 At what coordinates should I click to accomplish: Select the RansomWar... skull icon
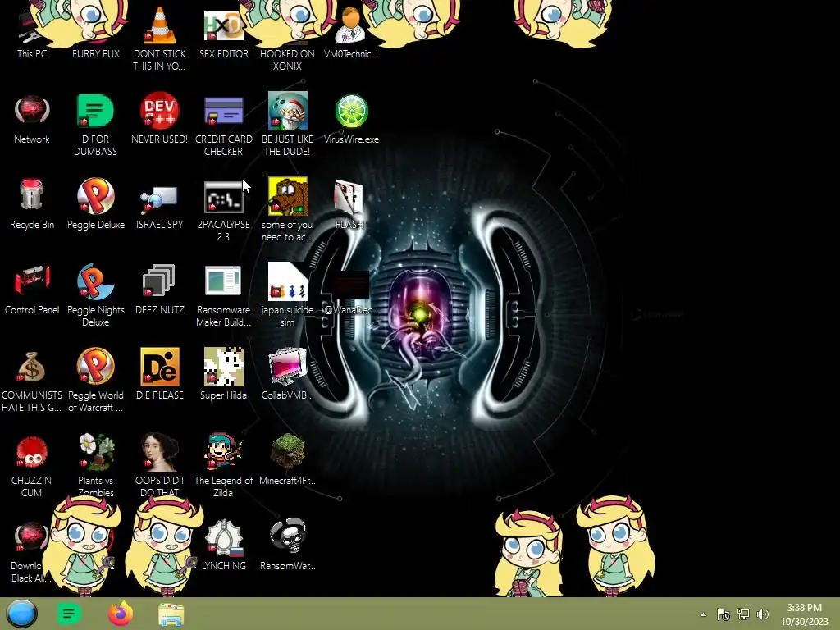pyautogui.click(x=287, y=546)
